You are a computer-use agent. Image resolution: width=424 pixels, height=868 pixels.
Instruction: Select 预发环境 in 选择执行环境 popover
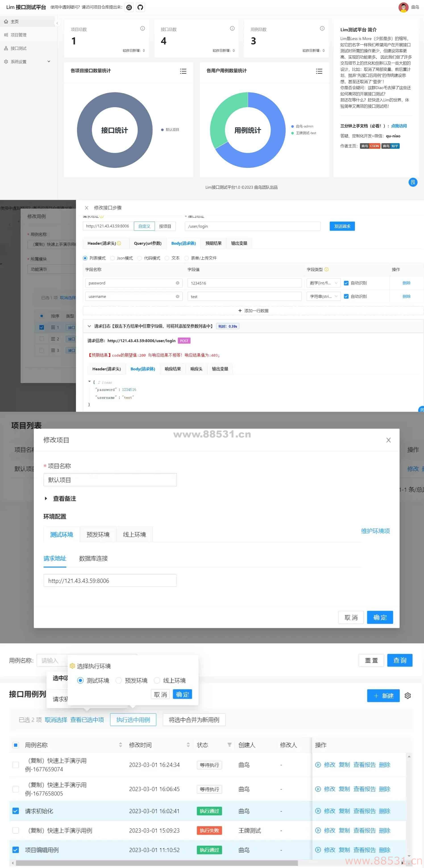pos(118,680)
